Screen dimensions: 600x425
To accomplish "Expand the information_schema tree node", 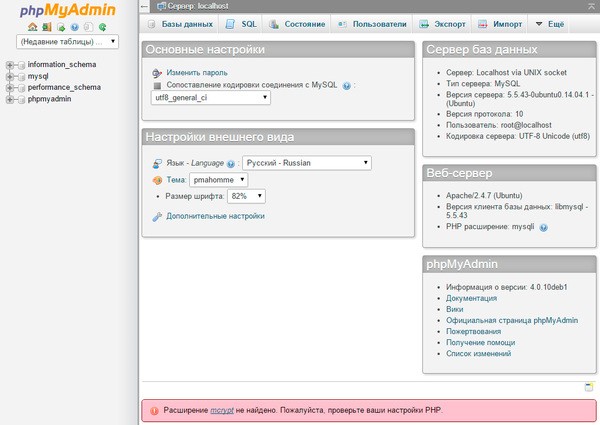I will pyautogui.click(x=10, y=65).
